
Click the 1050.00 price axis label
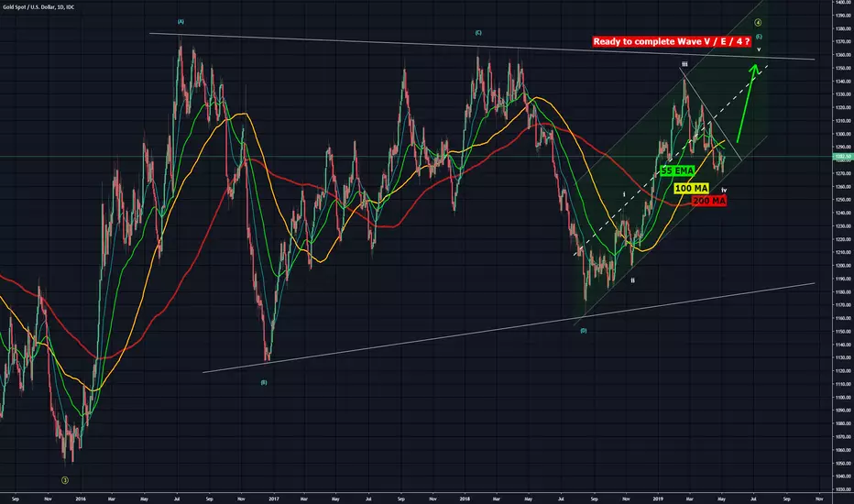844,463
